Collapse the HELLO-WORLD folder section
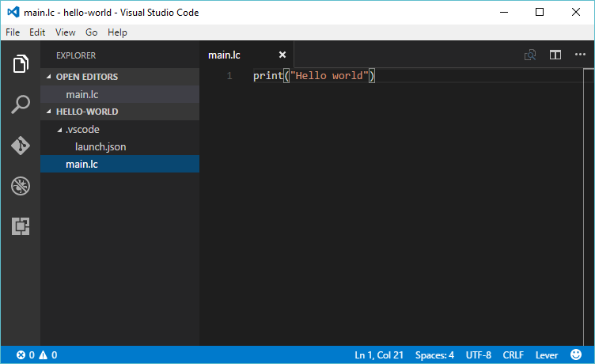The height and width of the screenshot is (364, 595). tap(87, 112)
